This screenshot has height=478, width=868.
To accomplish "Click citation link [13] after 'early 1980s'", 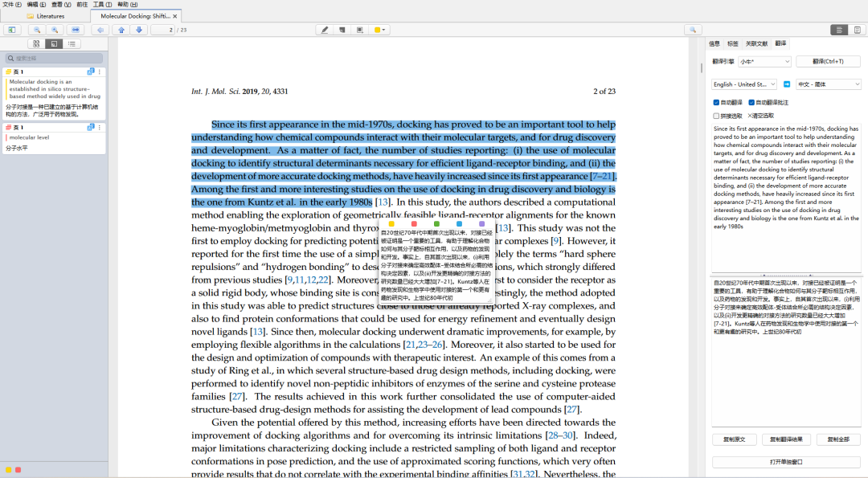I will [383, 202].
